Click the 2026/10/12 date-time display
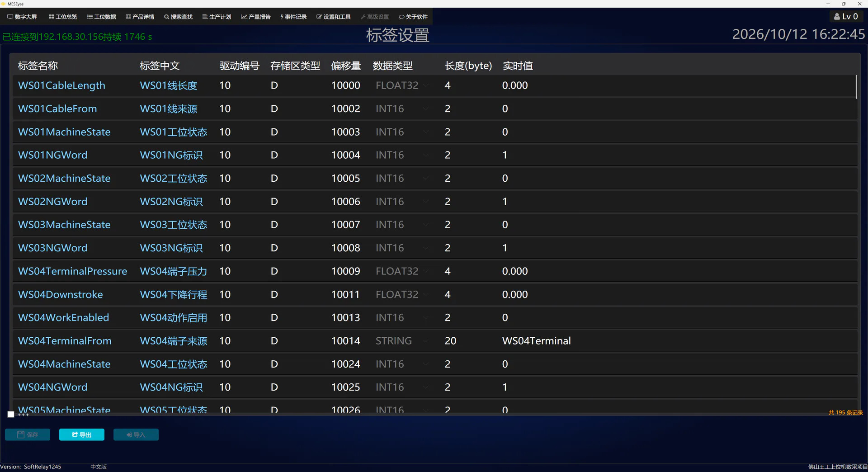Screen dimensions: 868x472 tap(798, 34)
